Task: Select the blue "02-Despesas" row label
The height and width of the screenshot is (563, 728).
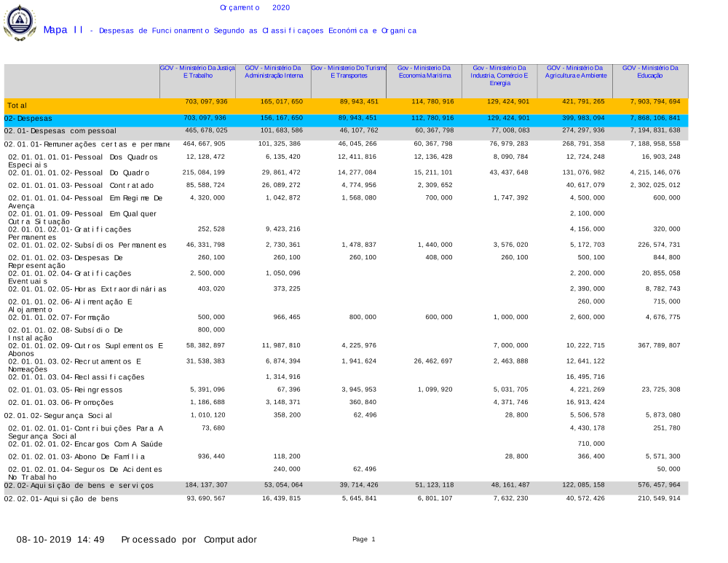Action: click(28, 118)
